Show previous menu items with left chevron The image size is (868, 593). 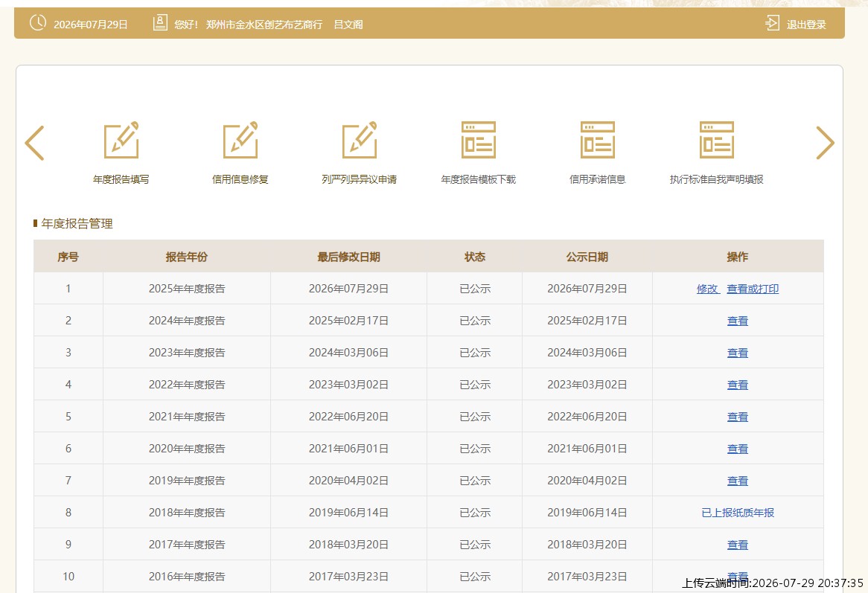coord(34,144)
